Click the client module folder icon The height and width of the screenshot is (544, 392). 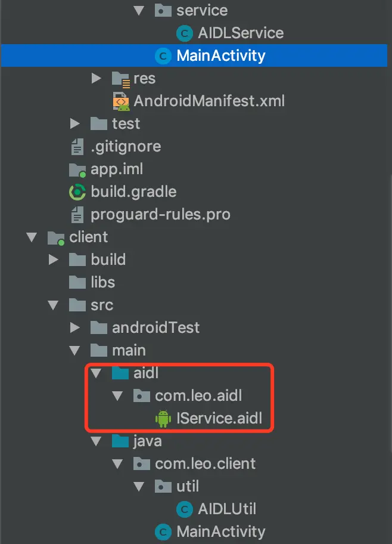click(56, 237)
